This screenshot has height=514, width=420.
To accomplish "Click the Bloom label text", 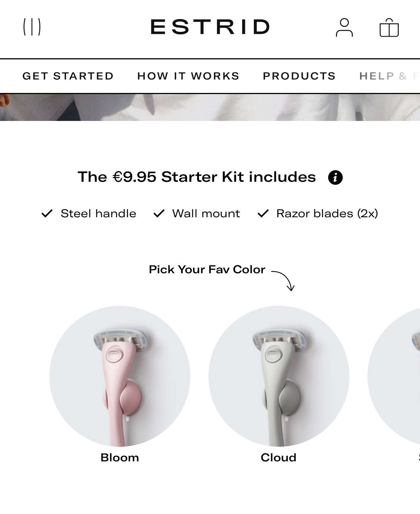I will coord(120,458).
